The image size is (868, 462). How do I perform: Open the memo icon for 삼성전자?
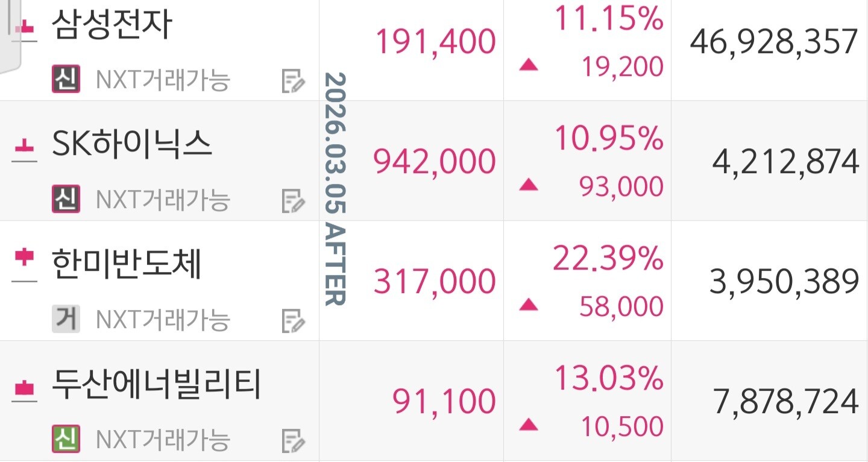(294, 81)
